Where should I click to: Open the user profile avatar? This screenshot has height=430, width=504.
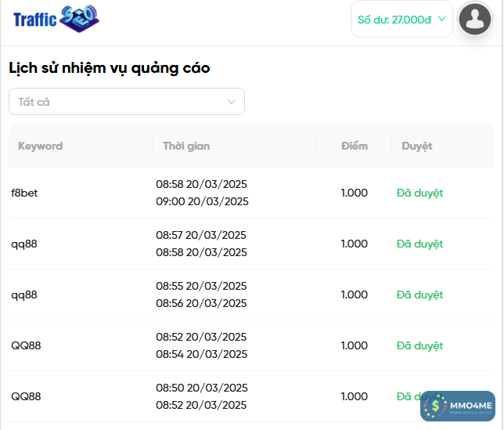pyautogui.click(x=474, y=19)
